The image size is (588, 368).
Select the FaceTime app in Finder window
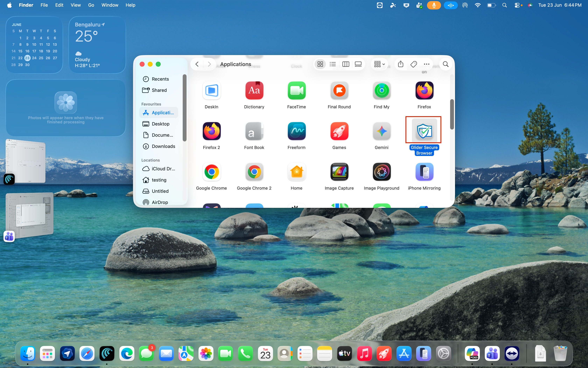coord(296,91)
